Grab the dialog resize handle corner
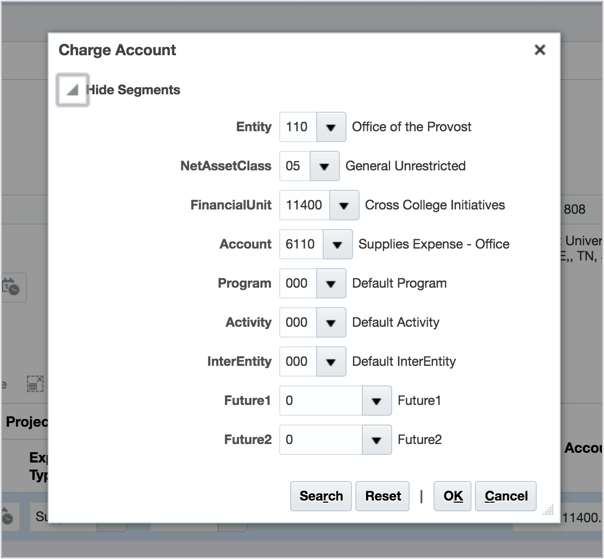The width and height of the screenshot is (604, 559). point(548,510)
